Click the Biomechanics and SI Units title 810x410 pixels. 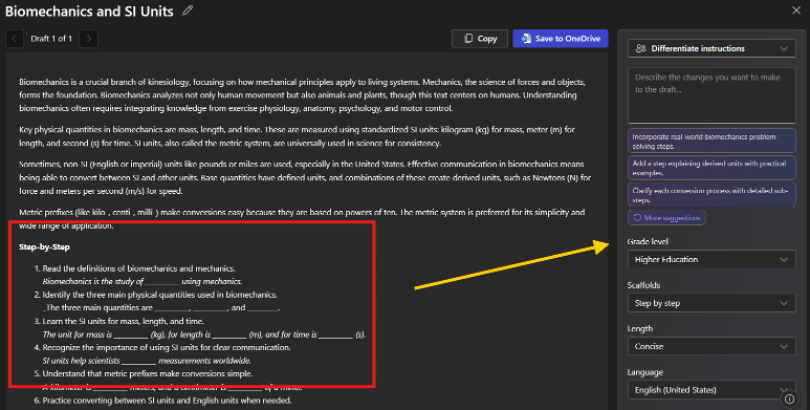(88, 11)
